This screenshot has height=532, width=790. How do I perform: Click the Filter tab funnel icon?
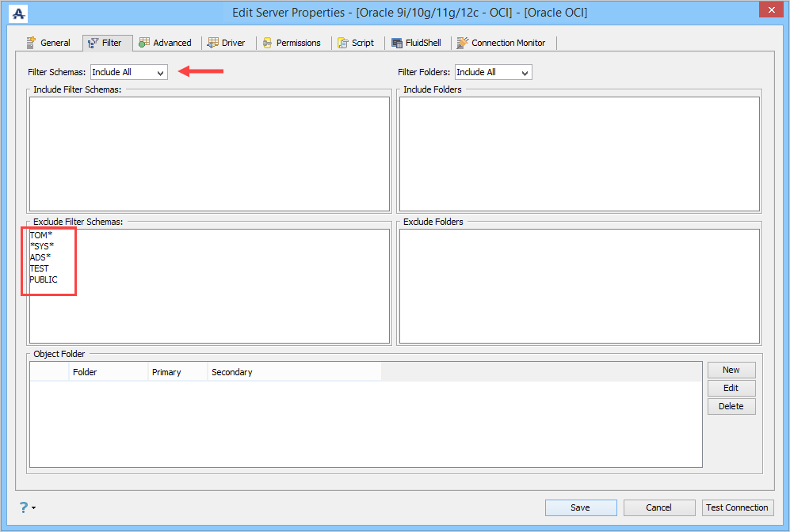[x=94, y=44]
